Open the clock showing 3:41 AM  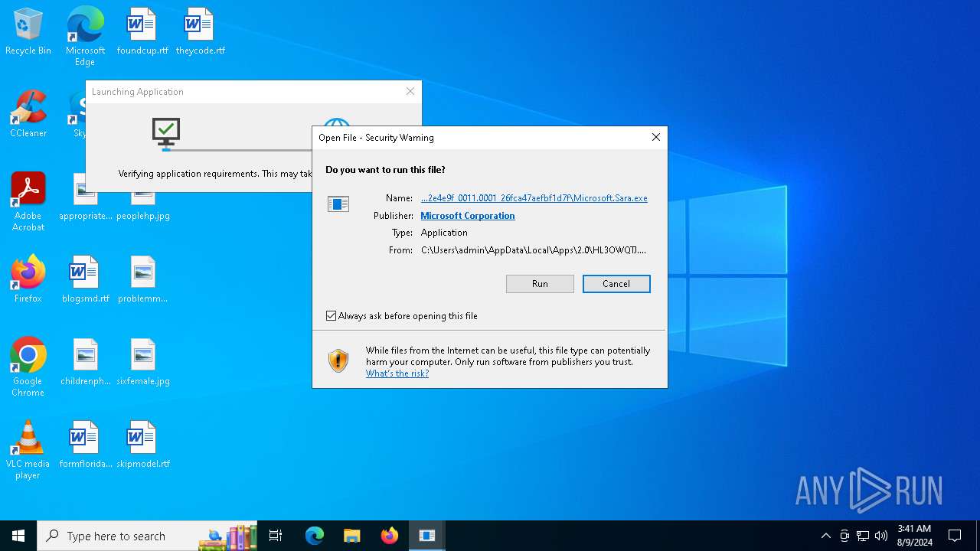point(914,536)
